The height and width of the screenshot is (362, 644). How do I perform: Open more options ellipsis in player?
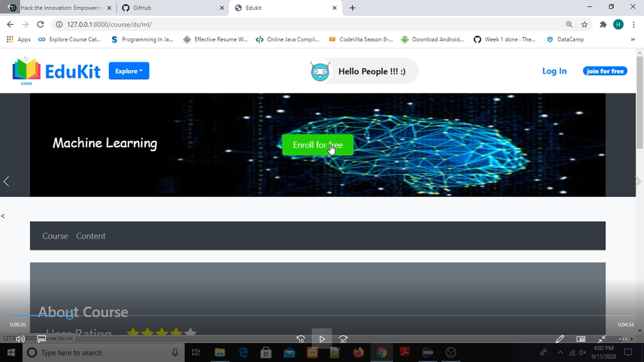(623, 339)
